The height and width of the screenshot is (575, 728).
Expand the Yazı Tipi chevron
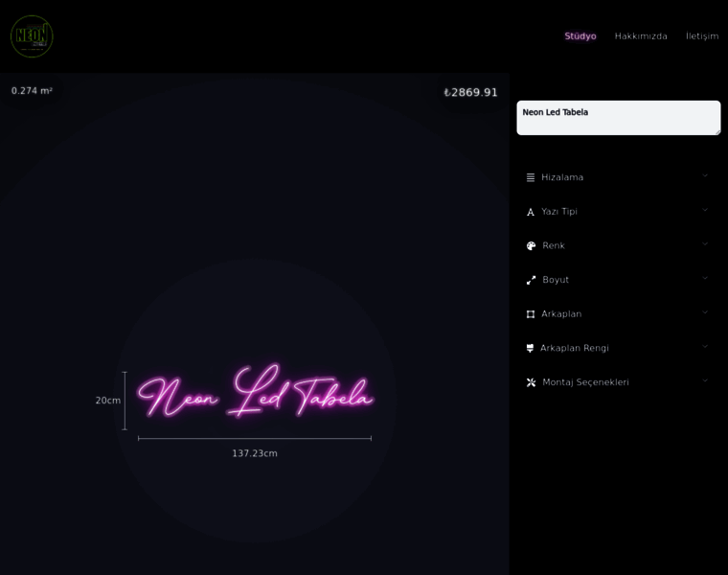705,210
